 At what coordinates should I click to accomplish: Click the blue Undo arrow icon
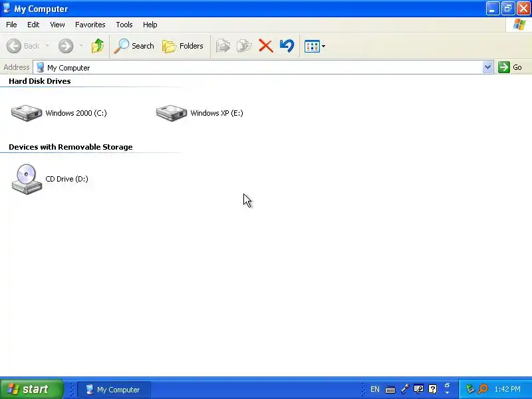coord(287,46)
